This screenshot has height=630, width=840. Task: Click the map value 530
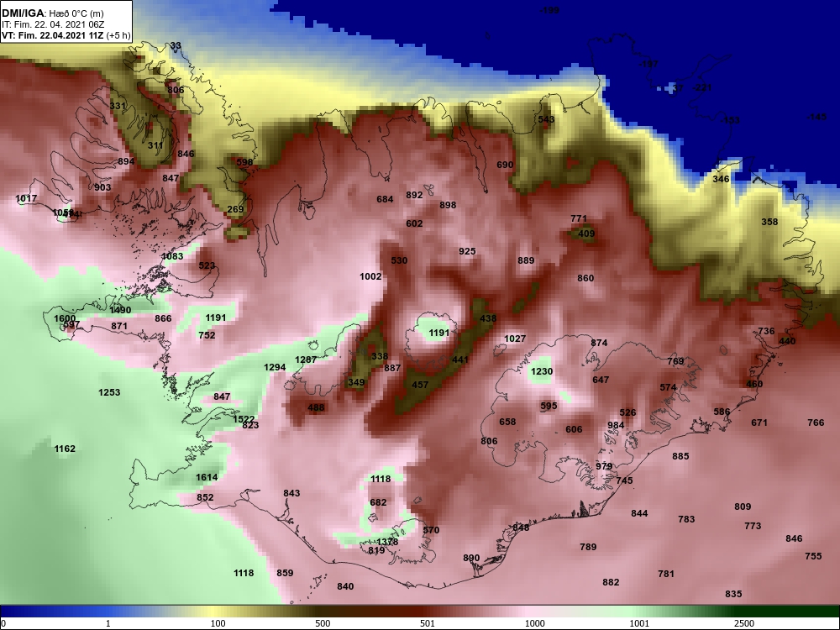tap(399, 260)
